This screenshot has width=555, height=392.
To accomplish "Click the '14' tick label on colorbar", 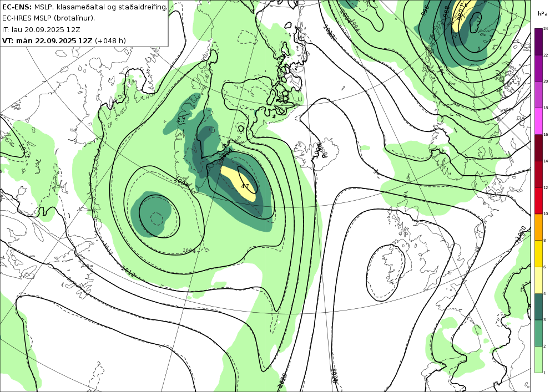I will (546, 161).
